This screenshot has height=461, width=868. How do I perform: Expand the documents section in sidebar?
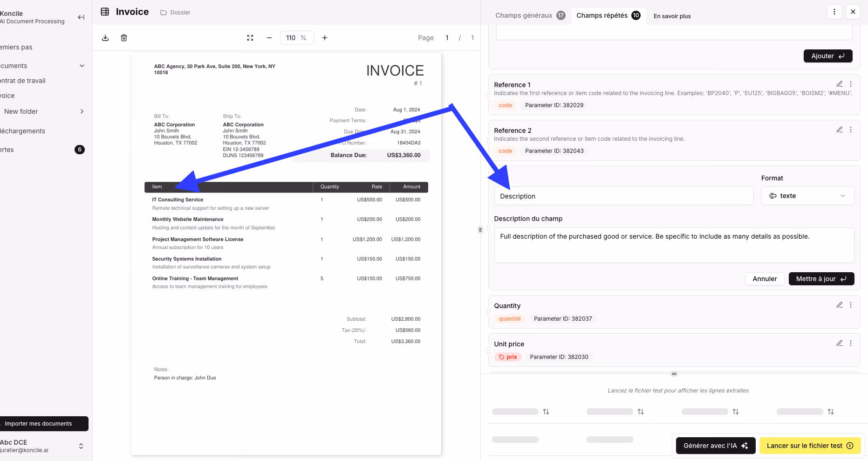pos(82,66)
